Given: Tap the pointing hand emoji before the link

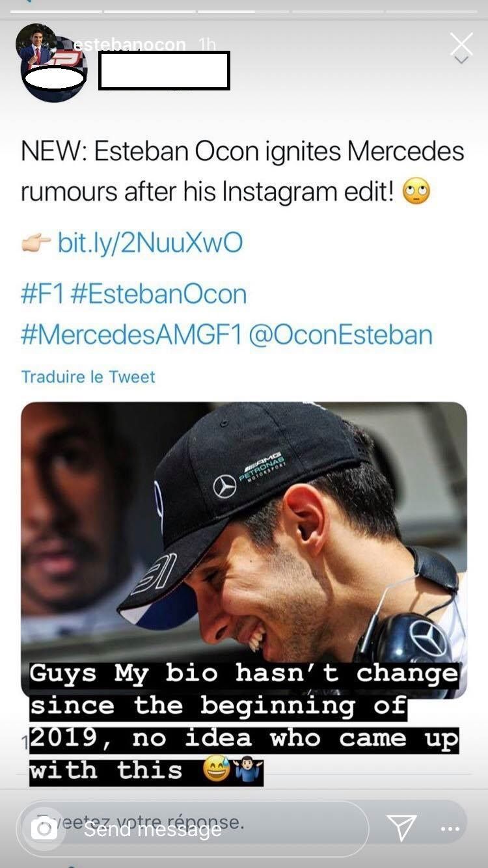Looking at the screenshot, I should pyautogui.click(x=36, y=244).
